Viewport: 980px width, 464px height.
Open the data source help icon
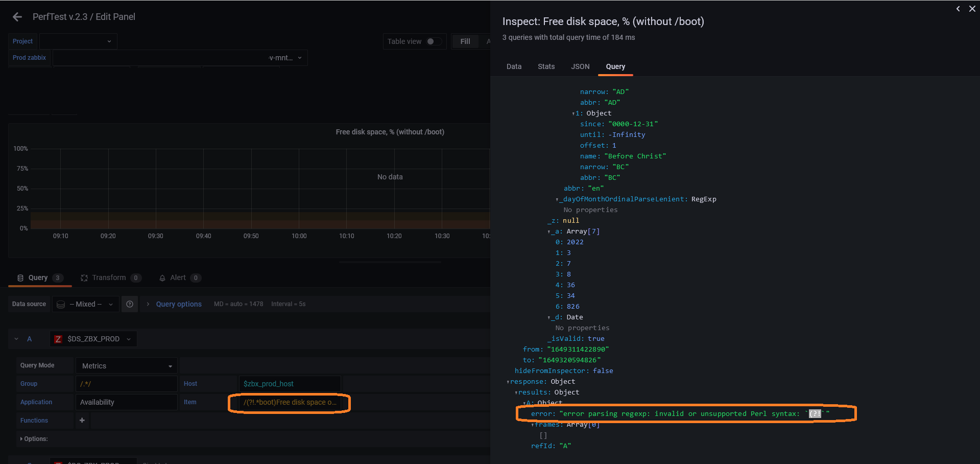130,304
